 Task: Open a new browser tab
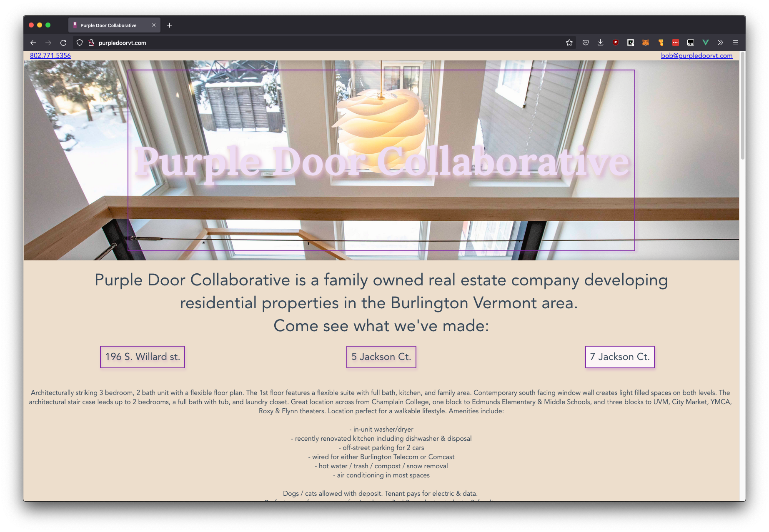(x=170, y=25)
